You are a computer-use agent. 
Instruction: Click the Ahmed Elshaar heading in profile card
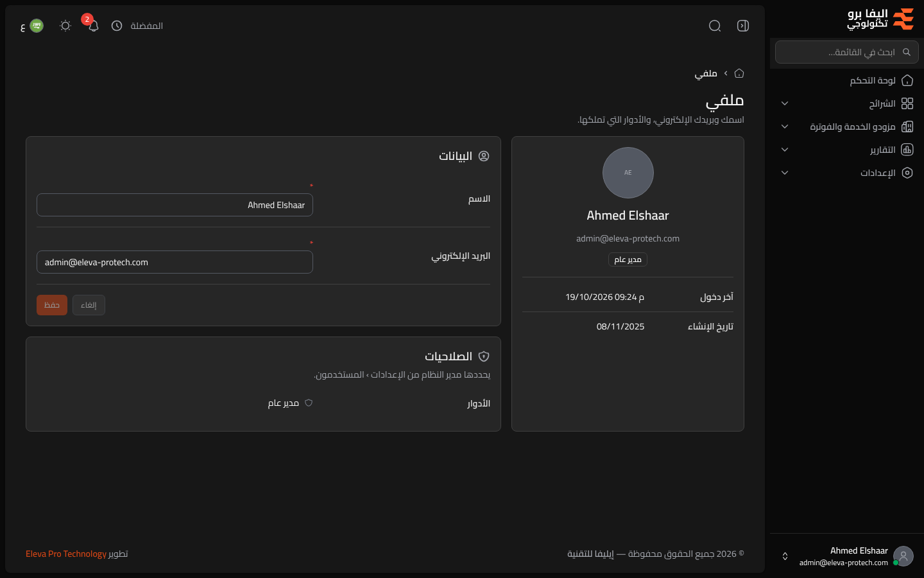[628, 216]
